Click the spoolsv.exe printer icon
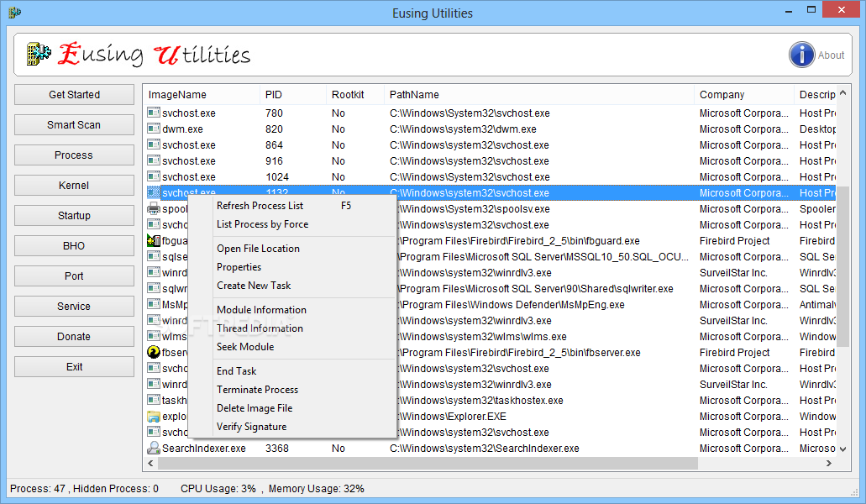The height and width of the screenshot is (504, 866). (x=154, y=209)
